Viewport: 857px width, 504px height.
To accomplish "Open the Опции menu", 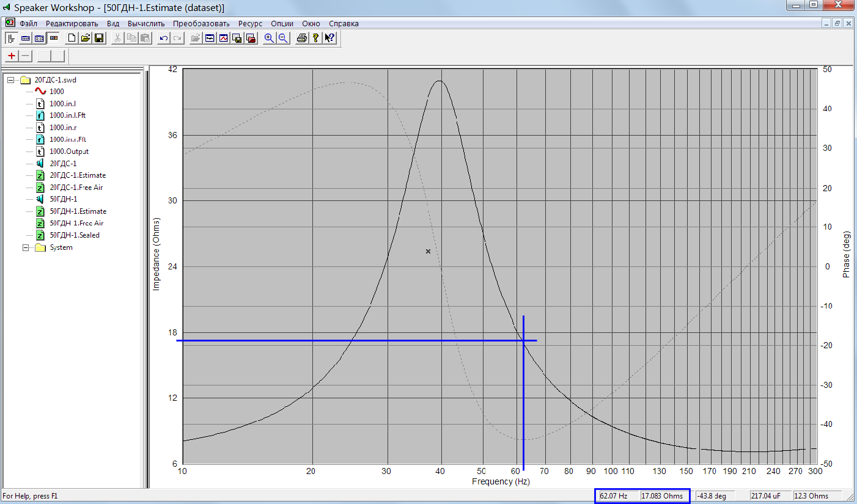I will [x=282, y=23].
